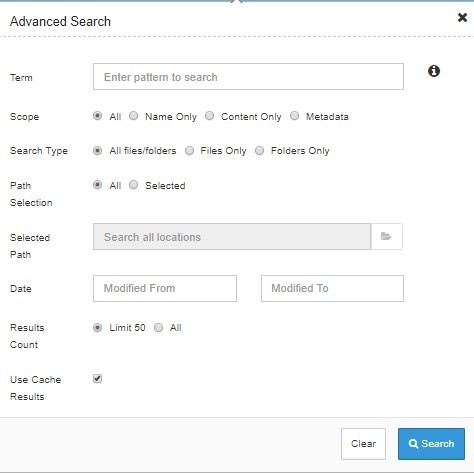Close the Advanced Search dialog
Screen dimensions: 474x473
[462, 17]
